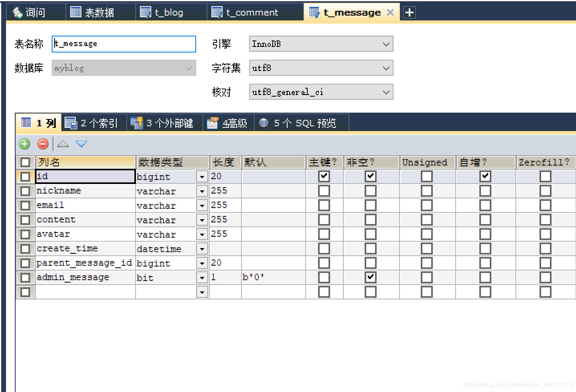
Task: Enable Unsigned for id column
Action: [427, 176]
